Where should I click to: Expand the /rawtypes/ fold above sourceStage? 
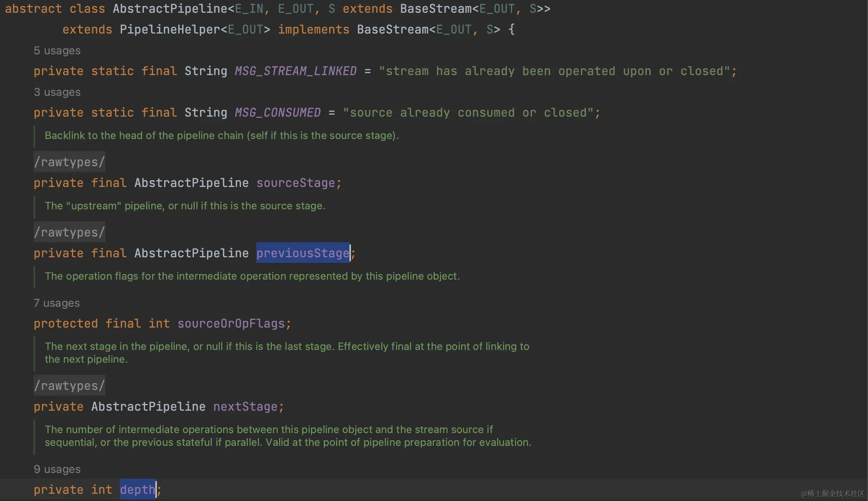click(x=69, y=162)
